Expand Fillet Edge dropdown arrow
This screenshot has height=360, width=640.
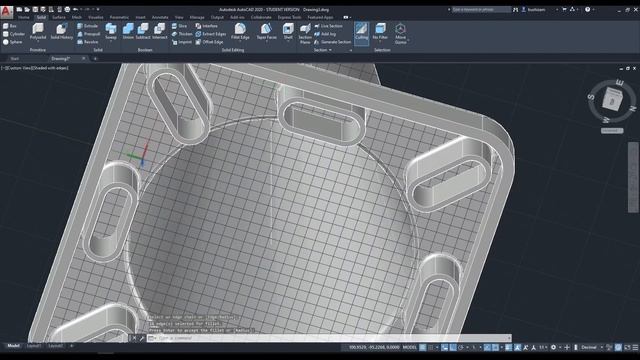pos(240,41)
